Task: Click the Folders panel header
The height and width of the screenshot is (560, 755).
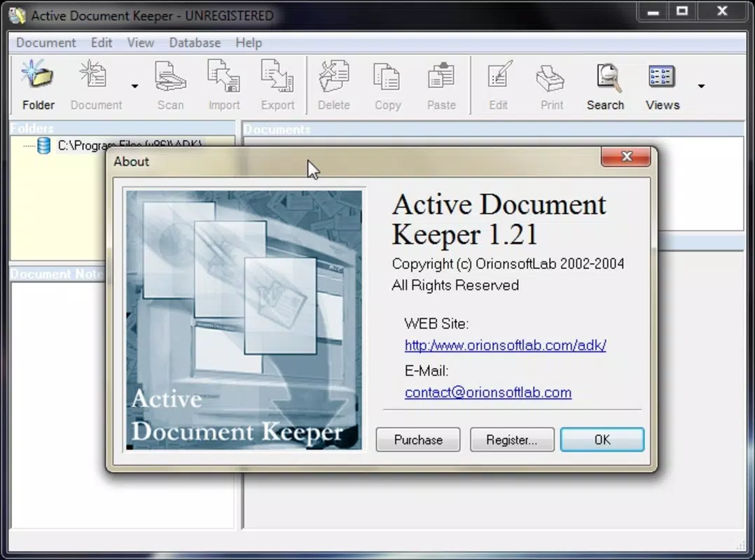Action: tap(123, 129)
